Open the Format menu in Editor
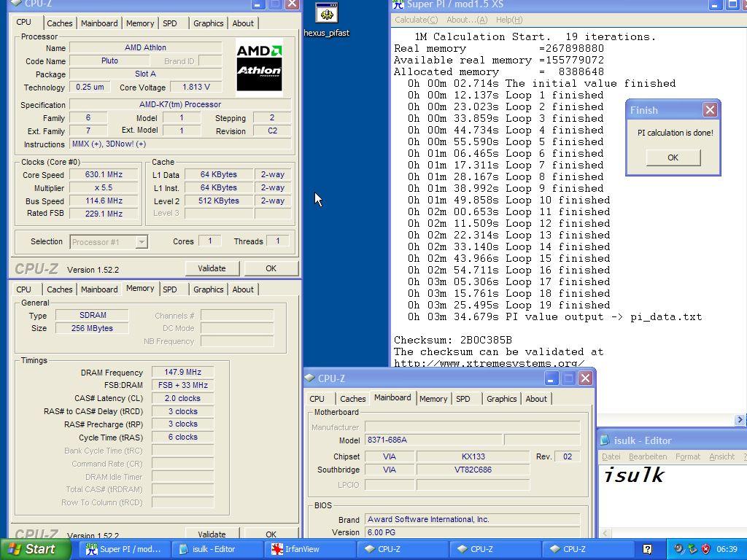This screenshot has height=560, width=747. point(688,456)
